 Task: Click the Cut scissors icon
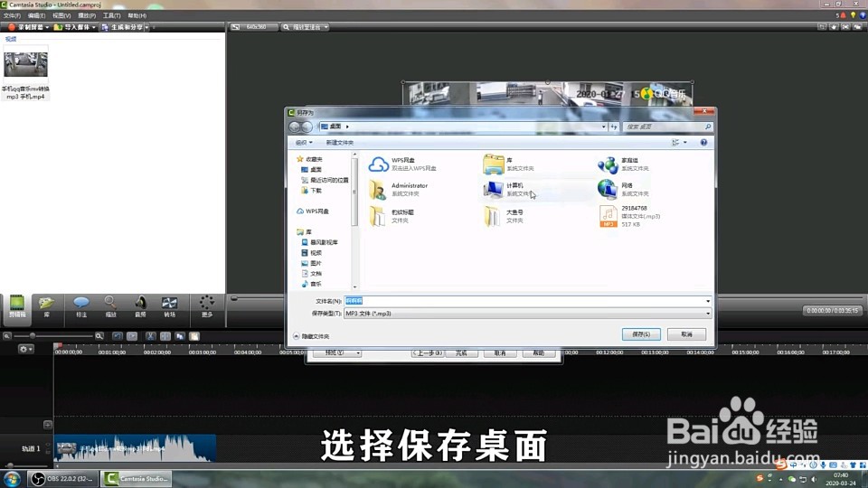[x=150, y=336]
